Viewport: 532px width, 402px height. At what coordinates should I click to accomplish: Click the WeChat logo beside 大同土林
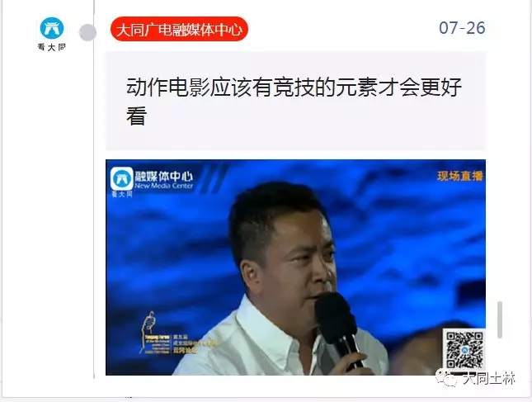coord(448,377)
